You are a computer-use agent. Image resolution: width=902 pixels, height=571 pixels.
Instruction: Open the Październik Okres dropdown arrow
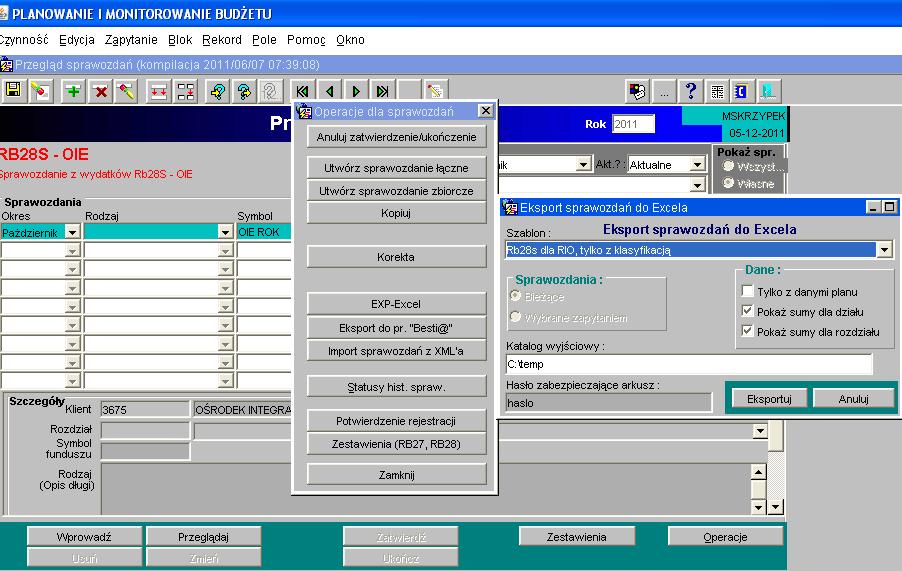coord(72,232)
